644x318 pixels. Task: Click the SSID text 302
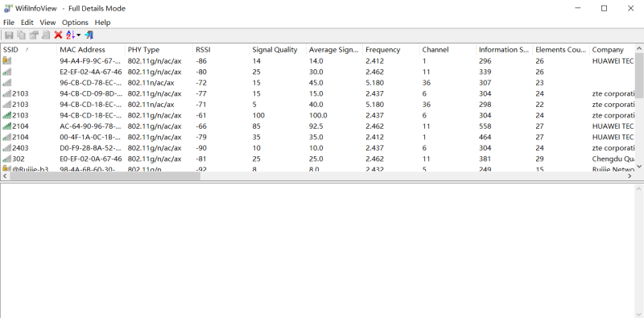click(19, 159)
